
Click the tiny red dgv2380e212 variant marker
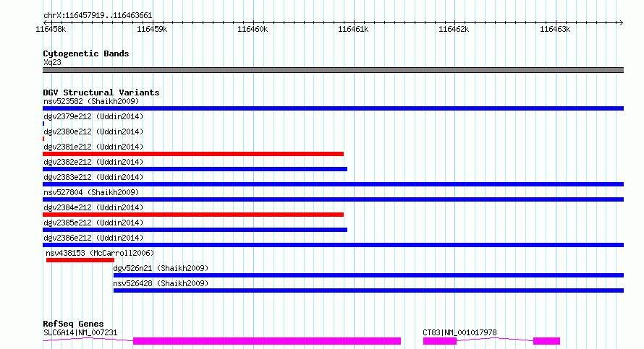click(43, 139)
